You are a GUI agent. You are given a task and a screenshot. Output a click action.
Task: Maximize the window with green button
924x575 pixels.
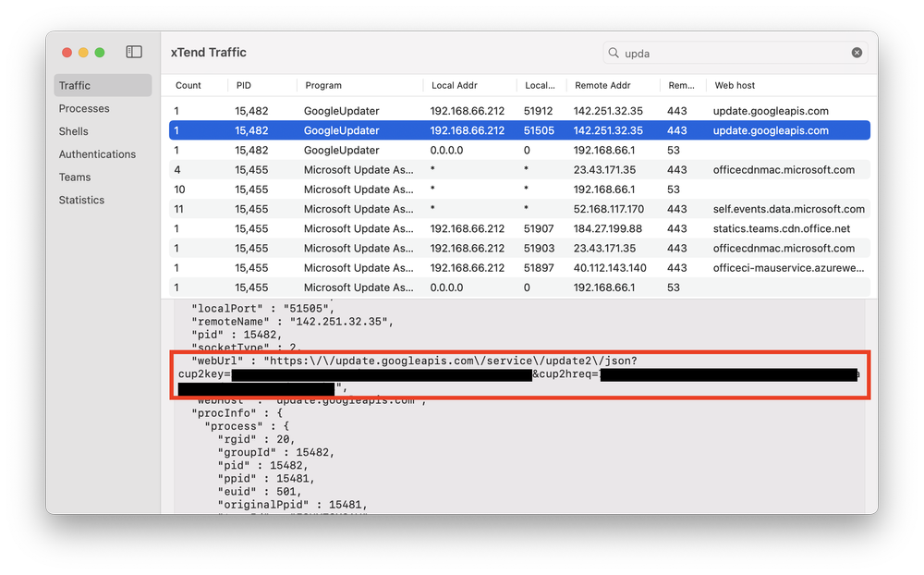[x=100, y=53]
